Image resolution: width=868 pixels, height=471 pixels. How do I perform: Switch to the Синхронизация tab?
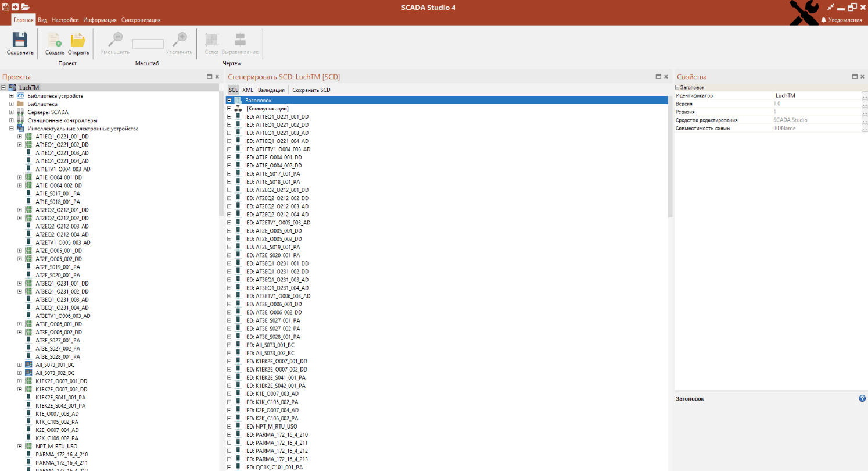click(141, 20)
